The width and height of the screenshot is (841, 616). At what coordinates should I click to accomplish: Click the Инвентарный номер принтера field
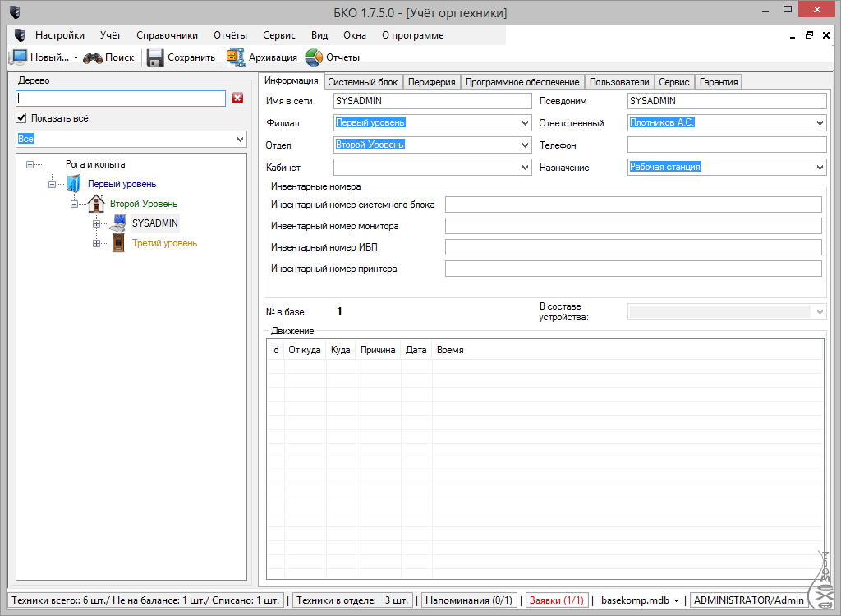(633, 269)
